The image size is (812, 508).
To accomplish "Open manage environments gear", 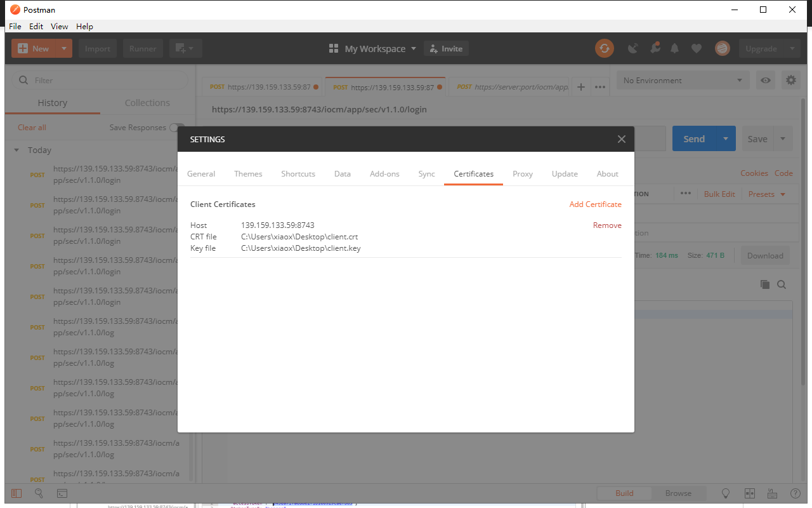I will pos(790,80).
